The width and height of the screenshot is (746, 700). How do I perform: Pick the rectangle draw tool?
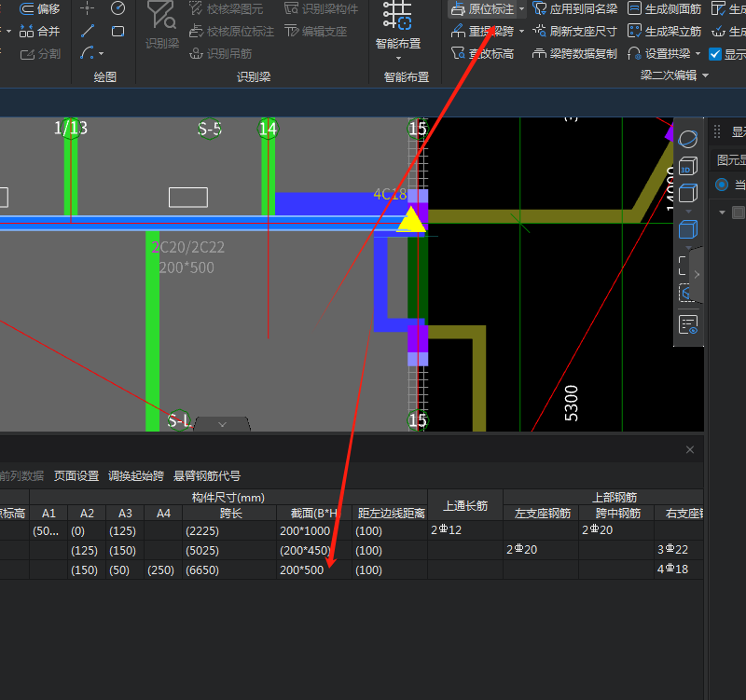[117, 32]
